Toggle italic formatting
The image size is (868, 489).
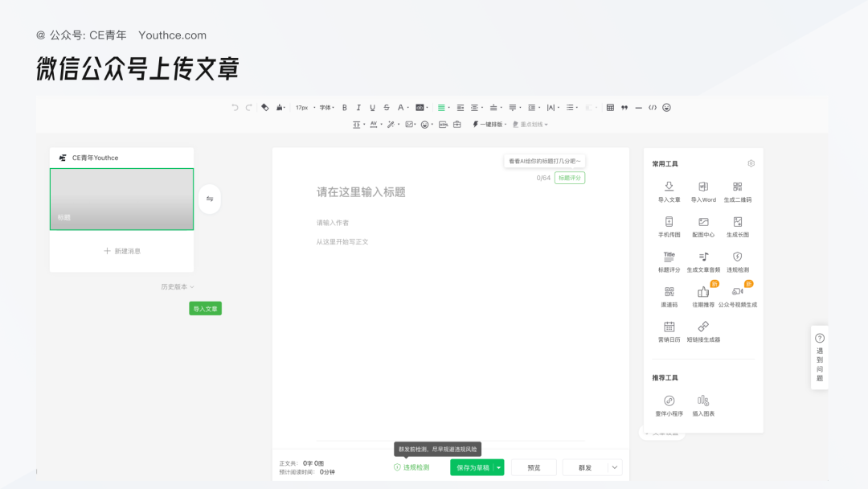point(358,107)
